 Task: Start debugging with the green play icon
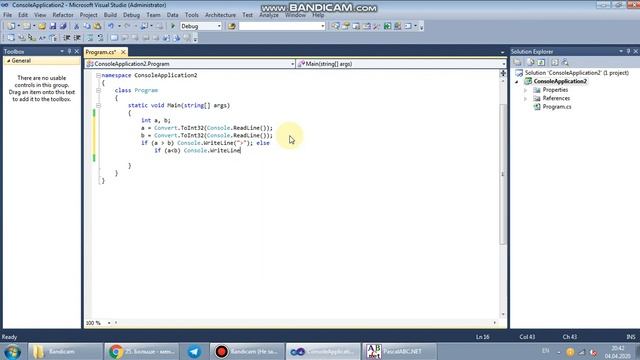coord(173,26)
